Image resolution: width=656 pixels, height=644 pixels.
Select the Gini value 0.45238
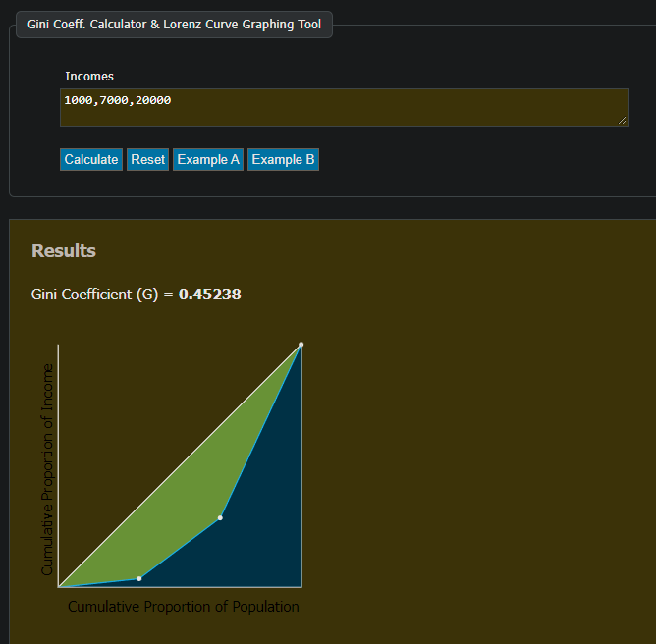point(210,295)
